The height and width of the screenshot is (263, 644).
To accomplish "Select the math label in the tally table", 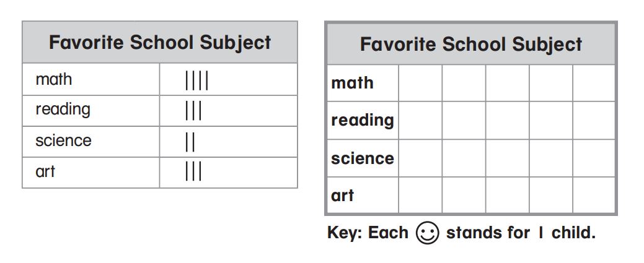I will click(54, 79).
